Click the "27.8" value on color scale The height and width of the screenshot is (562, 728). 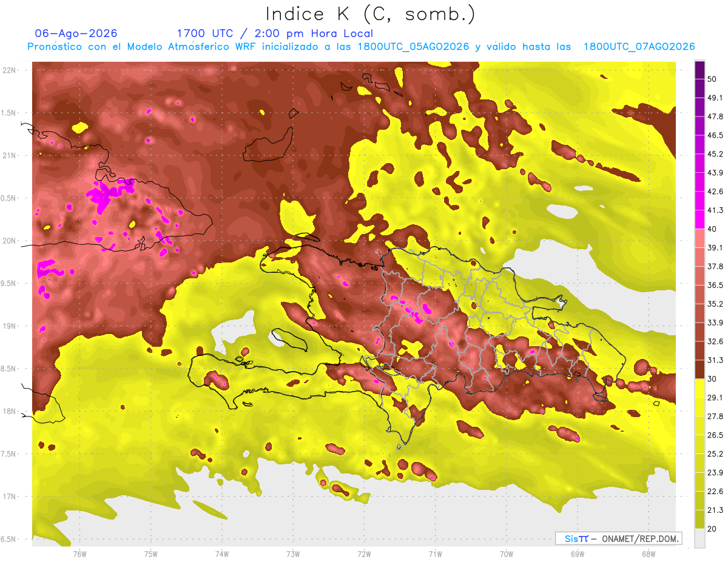point(715,416)
